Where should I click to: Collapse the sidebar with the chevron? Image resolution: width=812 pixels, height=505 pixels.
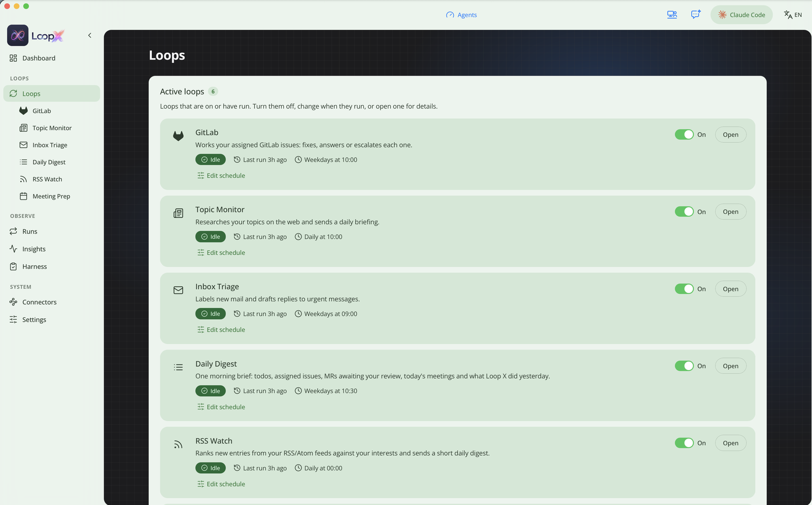click(90, 36)
